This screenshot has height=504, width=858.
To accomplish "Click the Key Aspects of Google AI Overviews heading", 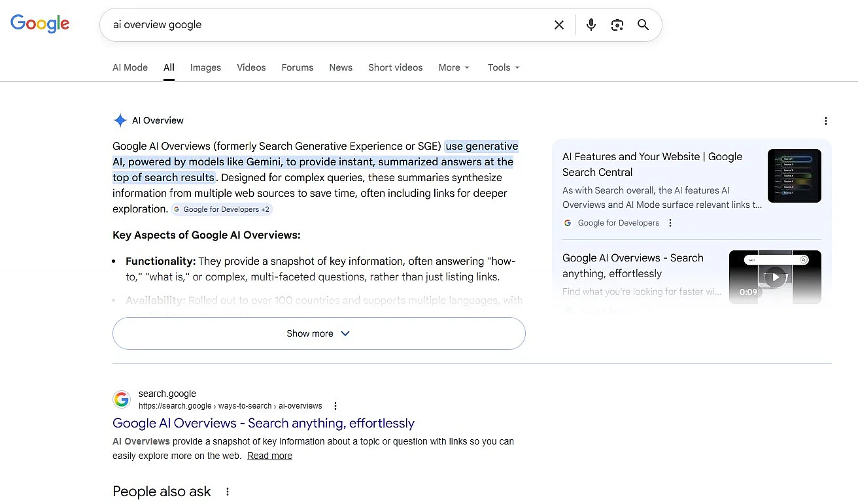I will click(207, 235).
